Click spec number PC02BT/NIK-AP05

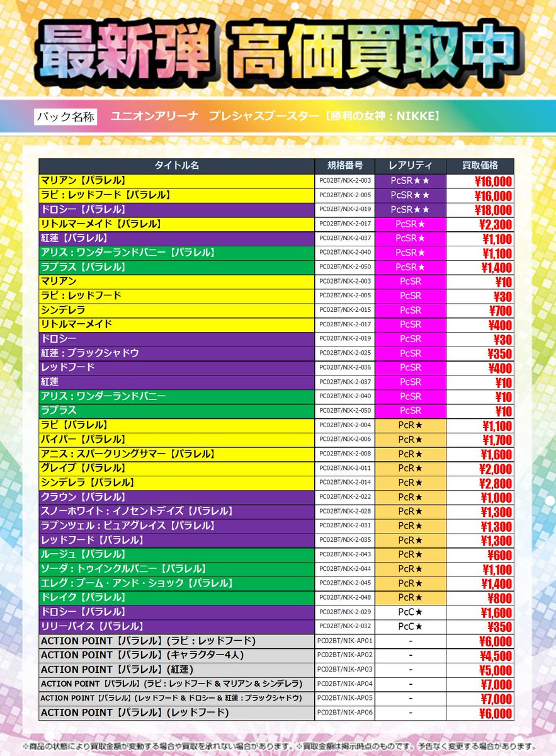[x=345, y=700]
